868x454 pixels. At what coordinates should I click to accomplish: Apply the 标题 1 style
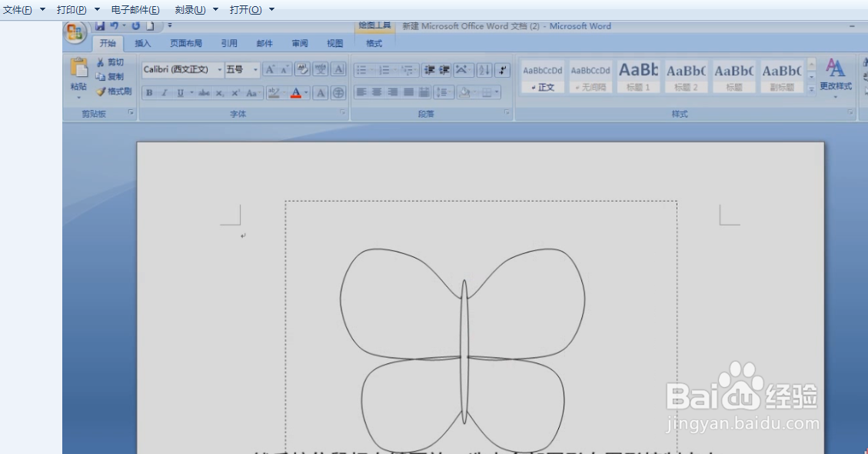(x=638, y=76)
